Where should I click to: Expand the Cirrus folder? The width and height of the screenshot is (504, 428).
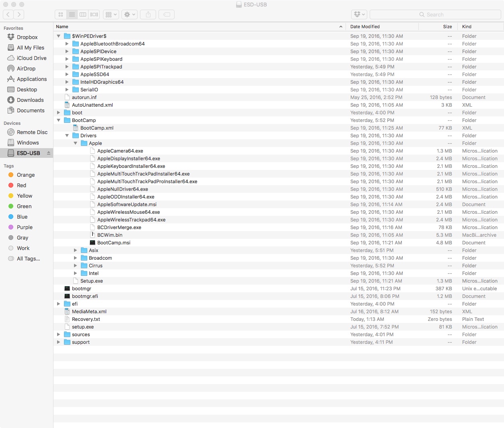click(76, 265)
